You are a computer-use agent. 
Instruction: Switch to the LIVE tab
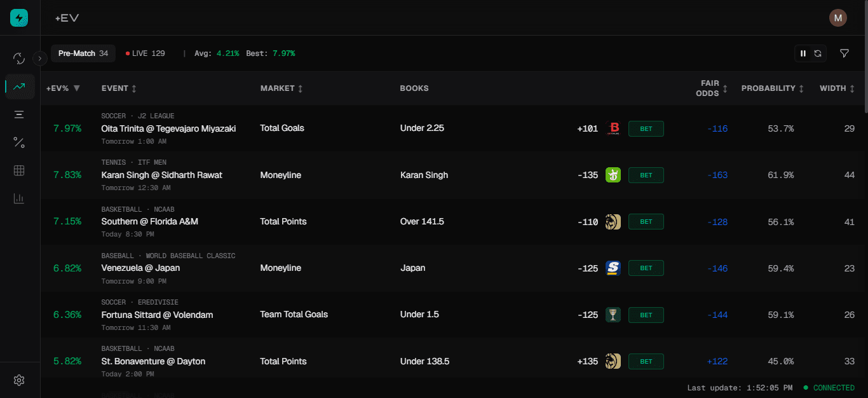pyautogui.click(x=145, y=53)
